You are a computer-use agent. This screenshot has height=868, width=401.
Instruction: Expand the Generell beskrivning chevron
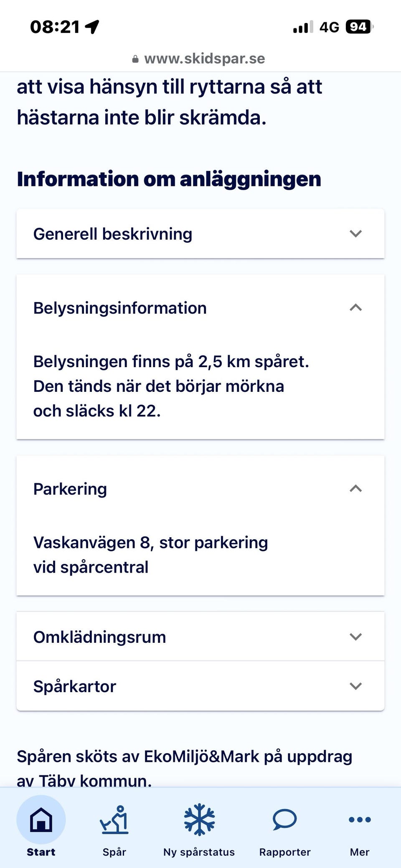pos(355,233)
